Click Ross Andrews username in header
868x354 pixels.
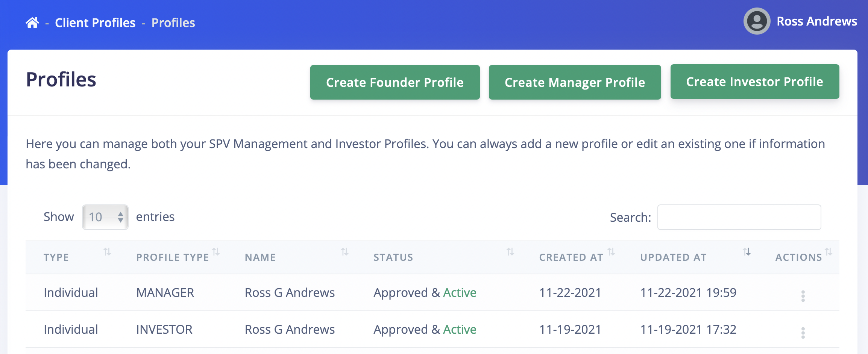(x=817, y=21)
